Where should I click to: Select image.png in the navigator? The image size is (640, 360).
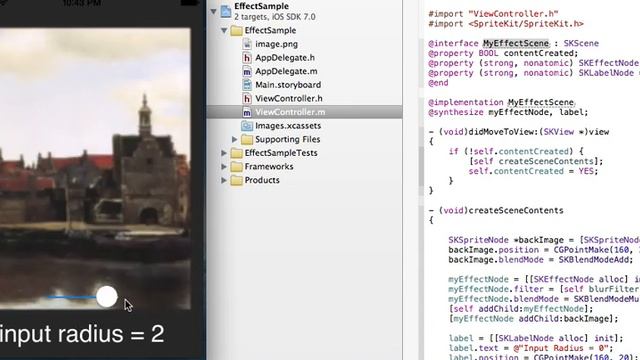(x=276, y=44)
